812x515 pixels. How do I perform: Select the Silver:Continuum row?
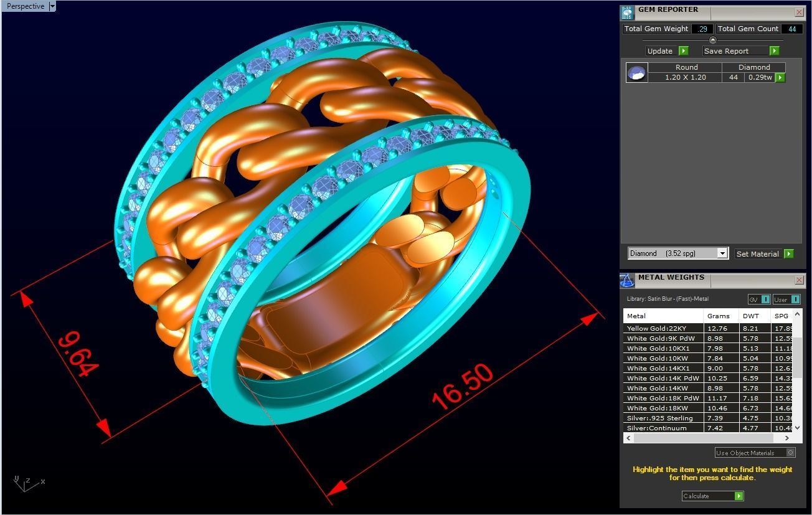point(708,428)
